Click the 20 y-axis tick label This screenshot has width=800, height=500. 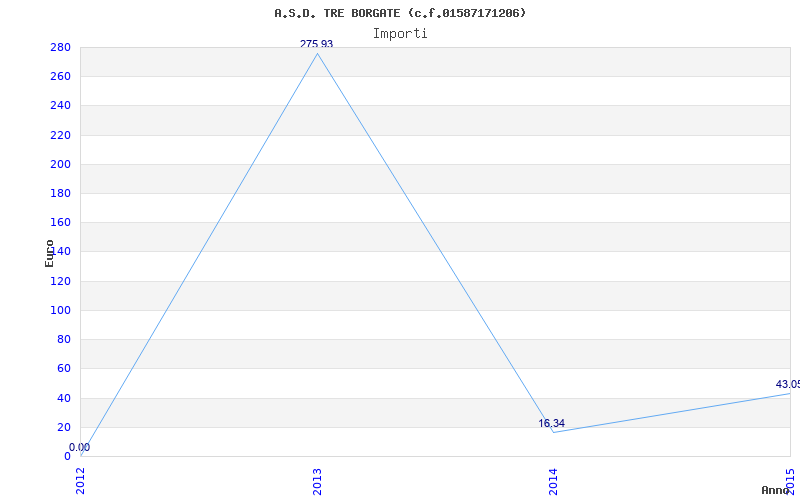coord(63,427)
